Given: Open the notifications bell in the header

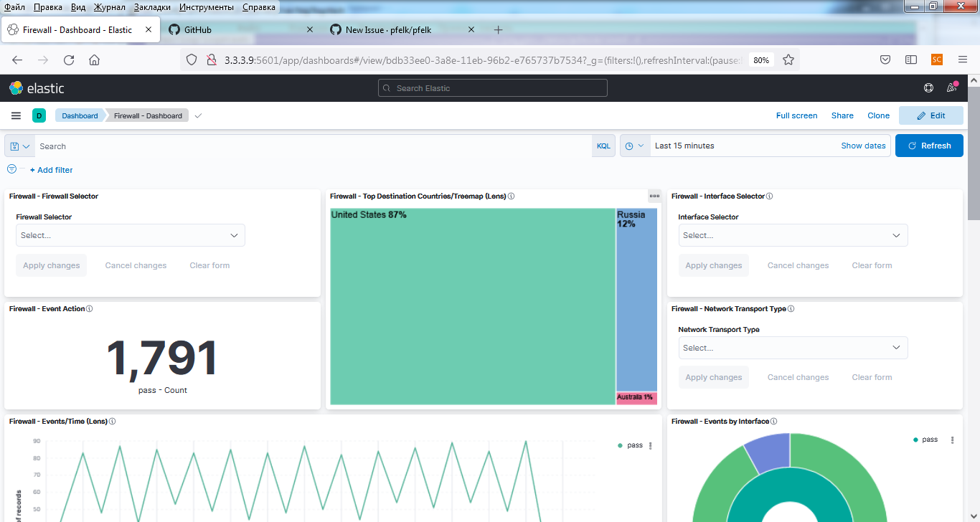Looking at the screenshot, I should [951, 87].
